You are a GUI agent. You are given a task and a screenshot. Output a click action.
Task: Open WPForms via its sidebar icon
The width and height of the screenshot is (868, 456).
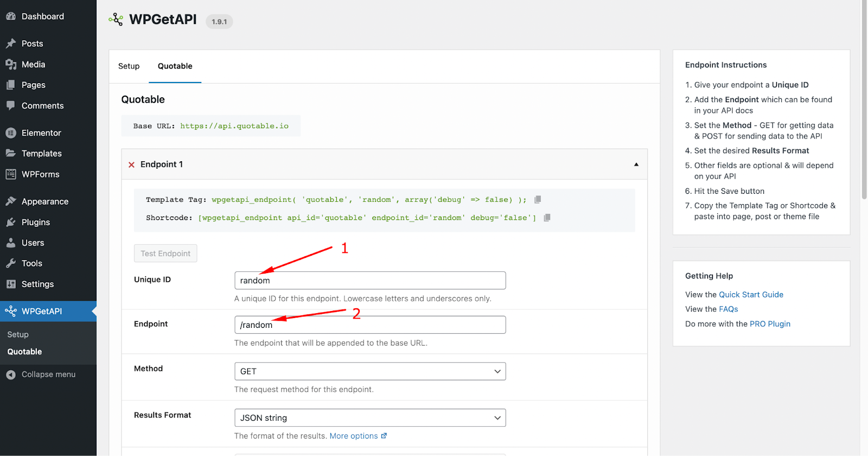tap(11, 174)
